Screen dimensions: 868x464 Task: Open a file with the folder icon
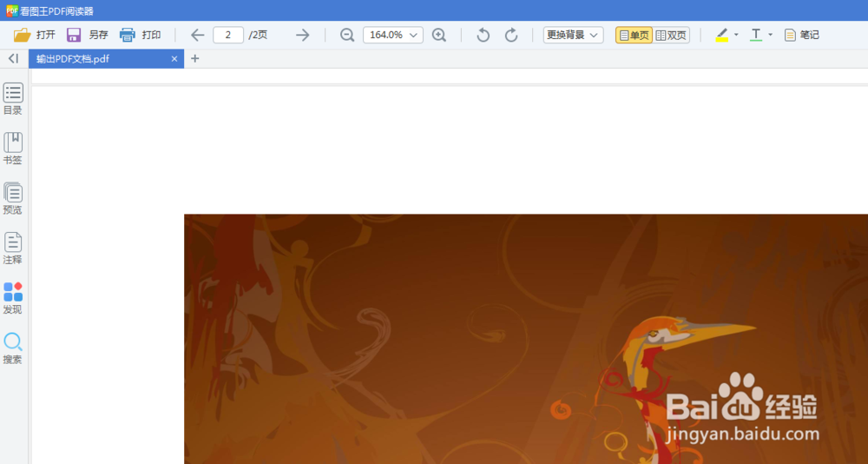click(34, 35)
